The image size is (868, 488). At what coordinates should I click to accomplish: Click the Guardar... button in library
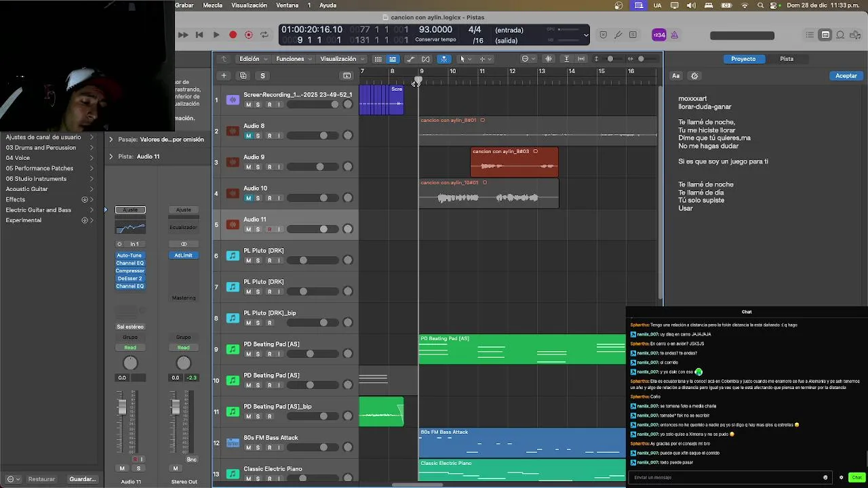point(83,479)
